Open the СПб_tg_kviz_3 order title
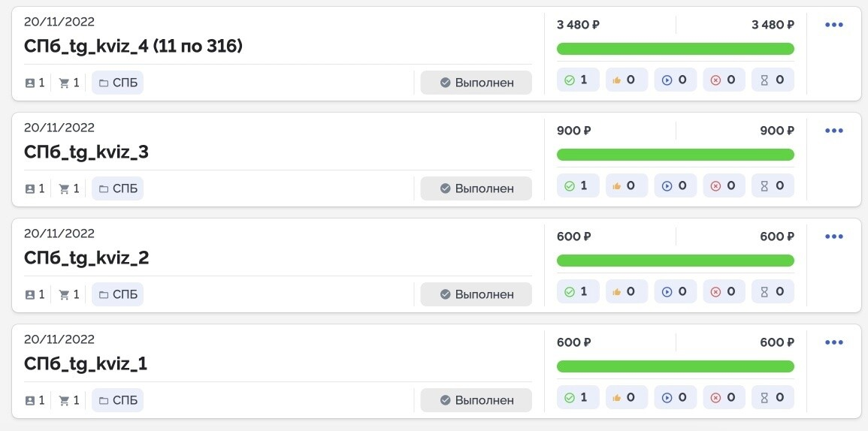868x431 pixels. [86, 152]
